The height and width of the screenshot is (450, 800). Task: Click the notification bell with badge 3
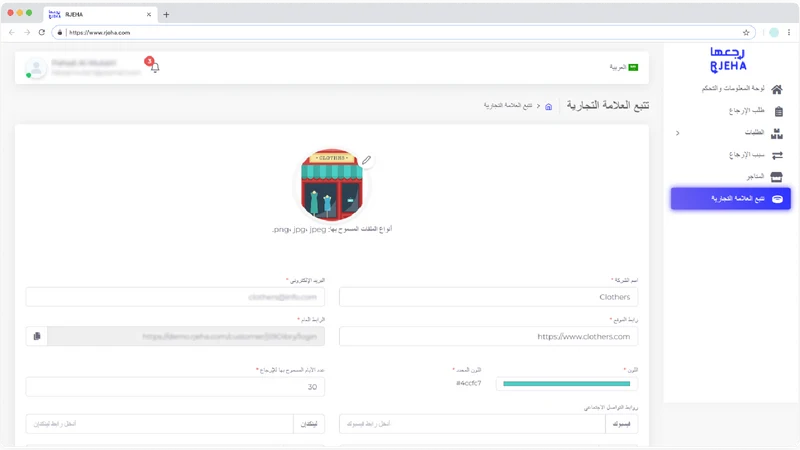tap(154, 66)
